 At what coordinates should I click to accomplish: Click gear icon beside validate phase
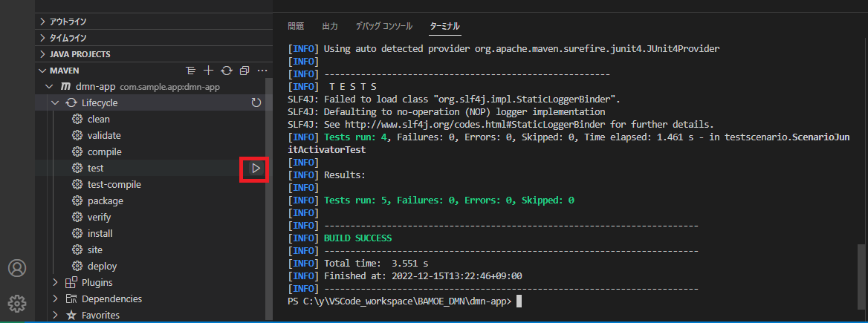click(77, 135)
